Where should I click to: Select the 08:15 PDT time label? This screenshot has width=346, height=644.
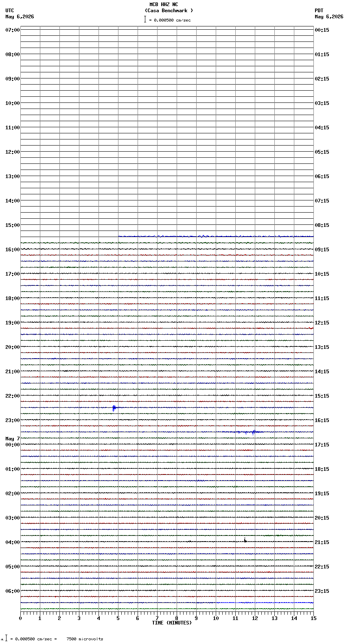point(322,225)
